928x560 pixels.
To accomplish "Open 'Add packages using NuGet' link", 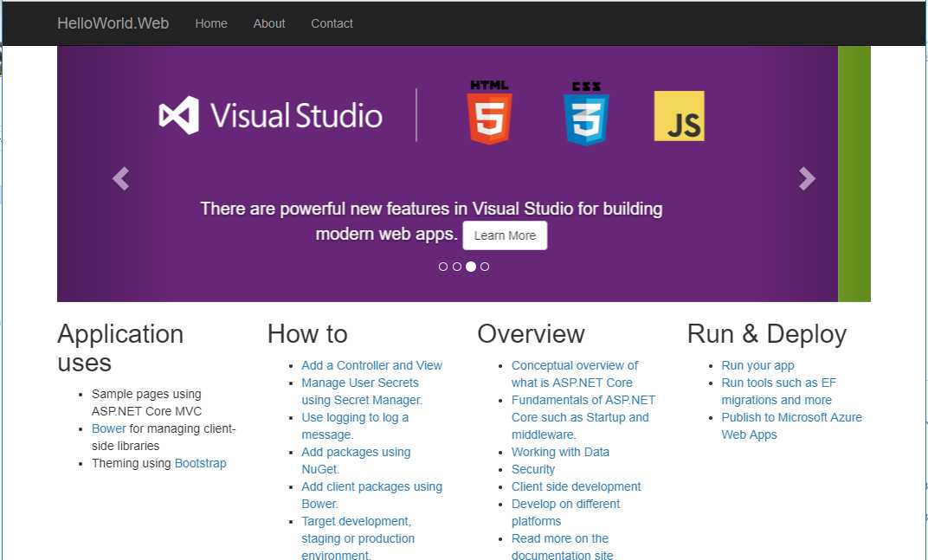I will tap(356, 460).
